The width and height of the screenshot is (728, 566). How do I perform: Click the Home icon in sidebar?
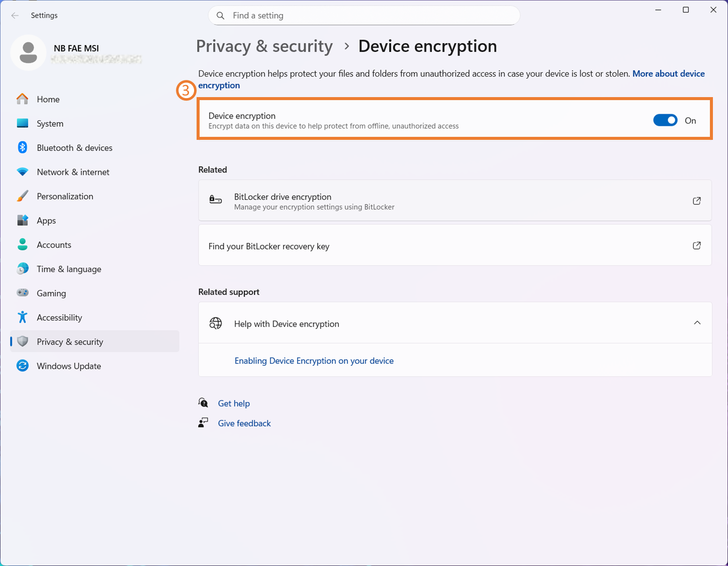click(23, 99)
